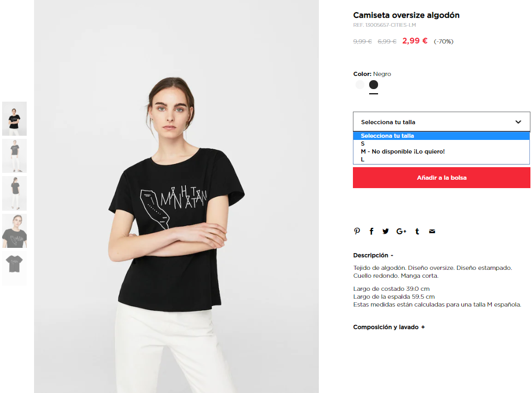Viewport: 532px width, 393px height.
Task: Click Añadir a la bolsa button
Action: click(x=441, y=178)
